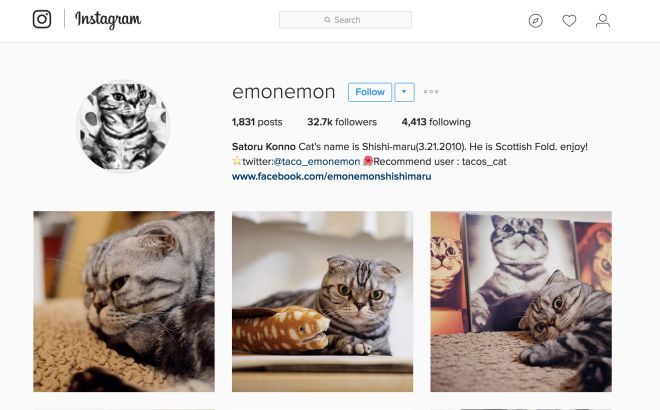Image resolution: width=660 pixels, height=410 pixels.
Task: Expand the suggested-users dropdown arrow beside Follow
Action: tap(404, 92)
